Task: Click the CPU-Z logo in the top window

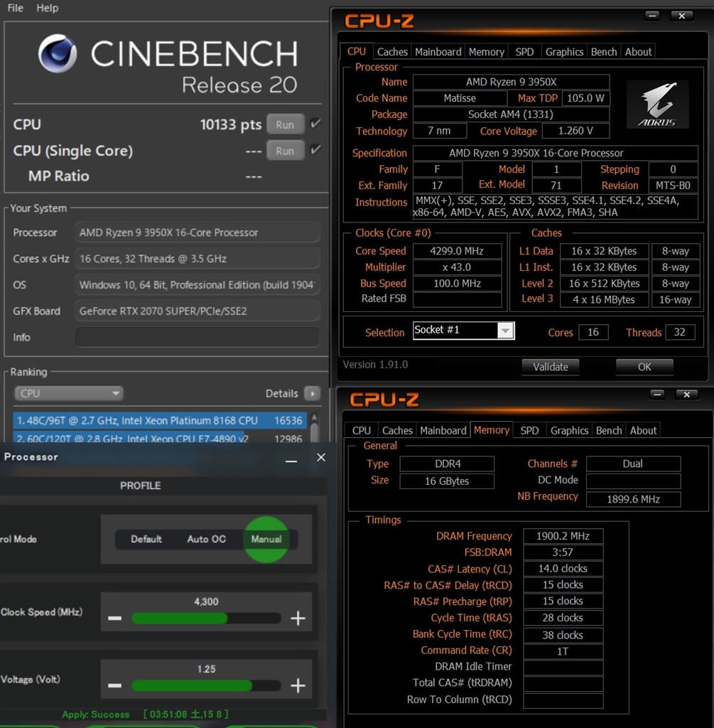Action: click(x=379, y=21)
